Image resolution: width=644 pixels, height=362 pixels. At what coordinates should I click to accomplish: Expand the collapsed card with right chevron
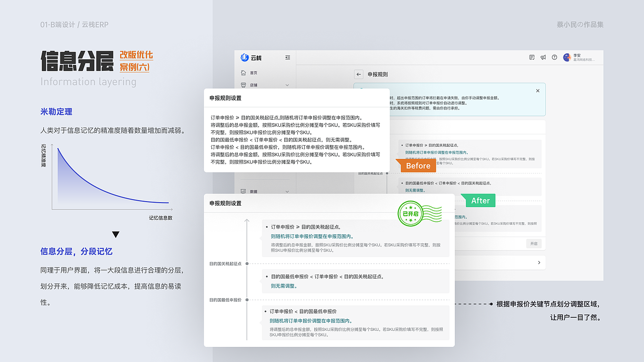[539, 262]
